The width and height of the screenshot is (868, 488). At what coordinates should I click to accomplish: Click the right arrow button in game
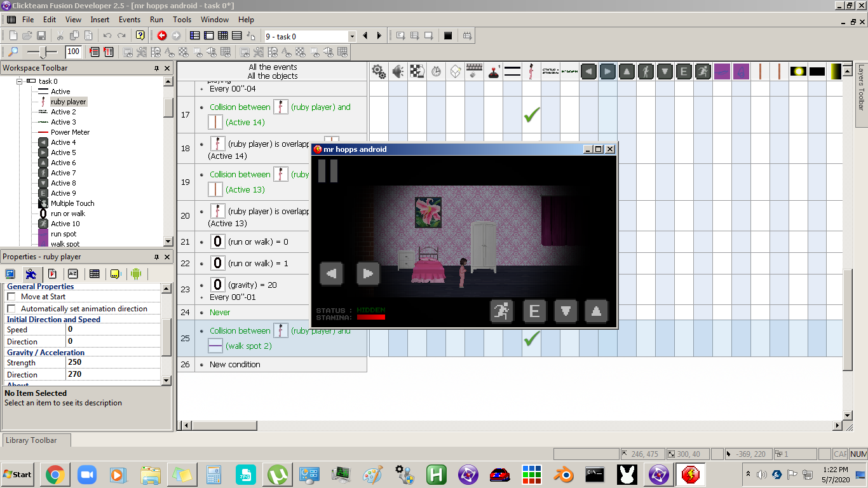tap(368, 274)
